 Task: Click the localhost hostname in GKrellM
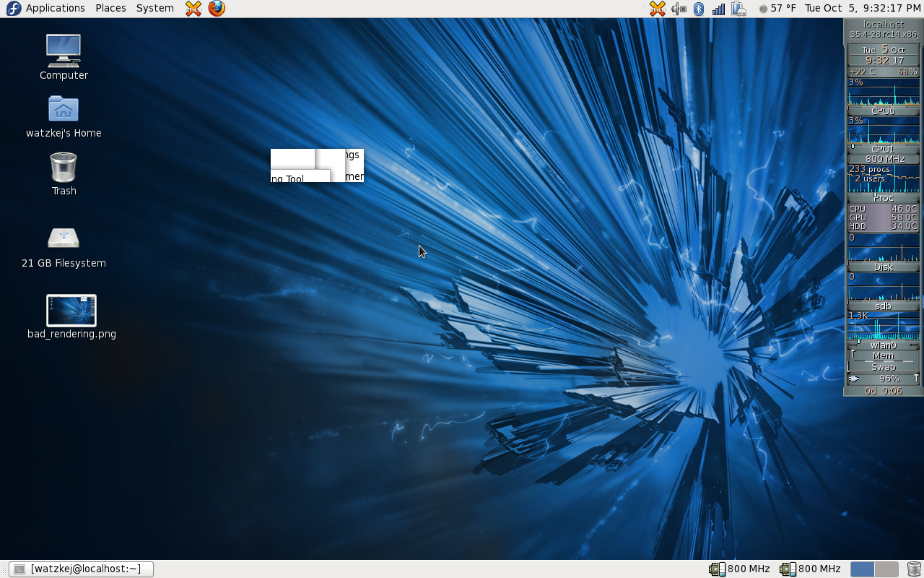(x=883, y=25)
